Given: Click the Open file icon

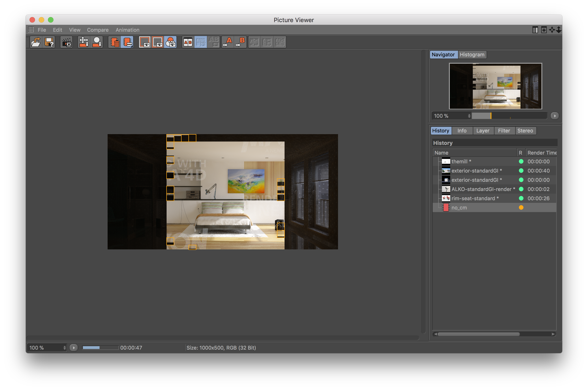Looking at the screenshot, I should tap(36, 42).
